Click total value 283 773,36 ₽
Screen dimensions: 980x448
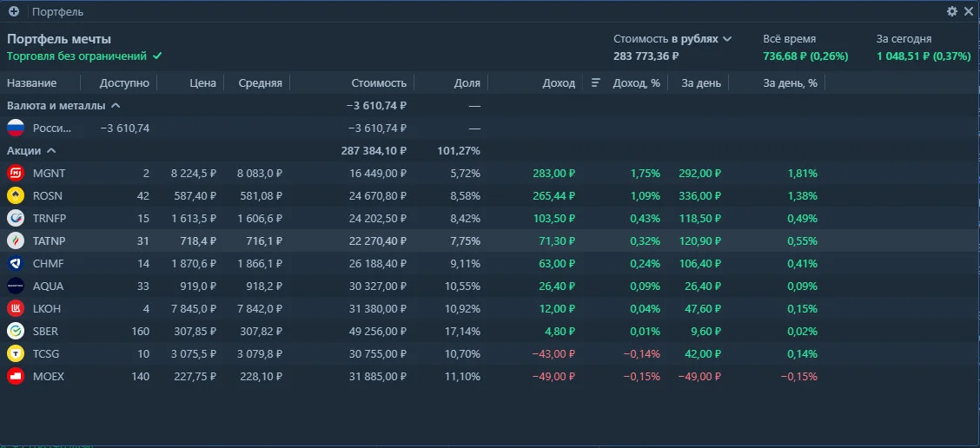tap(646, 56)
